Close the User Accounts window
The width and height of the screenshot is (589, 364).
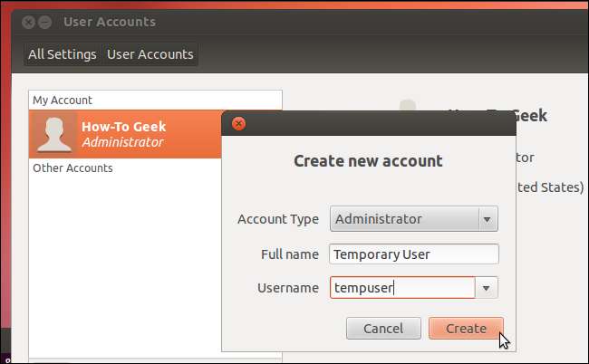pyautogui.click(x=28, y=21)
